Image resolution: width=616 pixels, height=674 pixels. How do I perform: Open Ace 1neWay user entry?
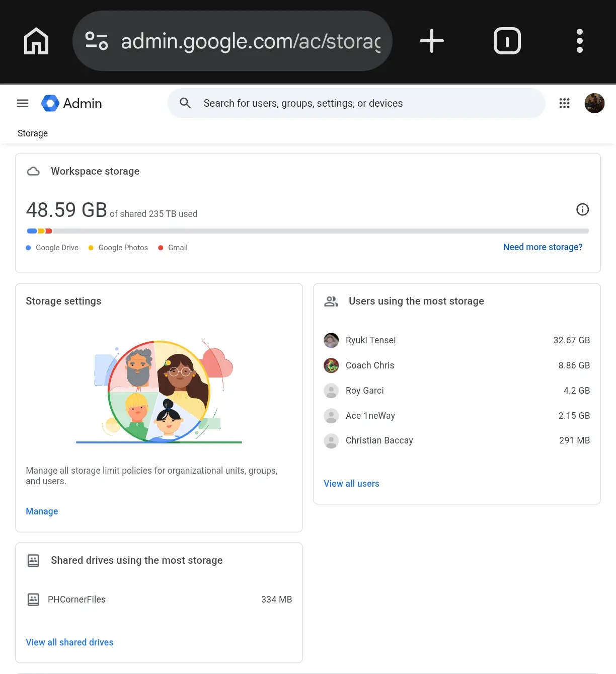click(456, 416)
